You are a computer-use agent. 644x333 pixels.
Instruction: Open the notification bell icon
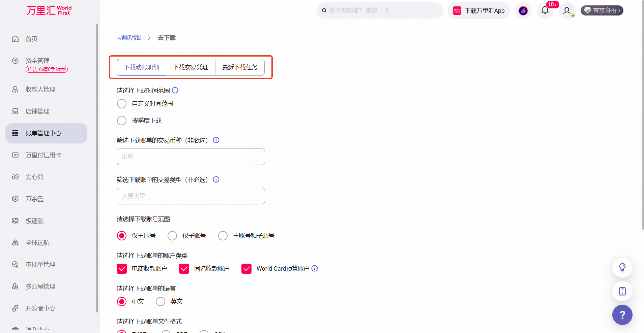[x=545, y=10]
